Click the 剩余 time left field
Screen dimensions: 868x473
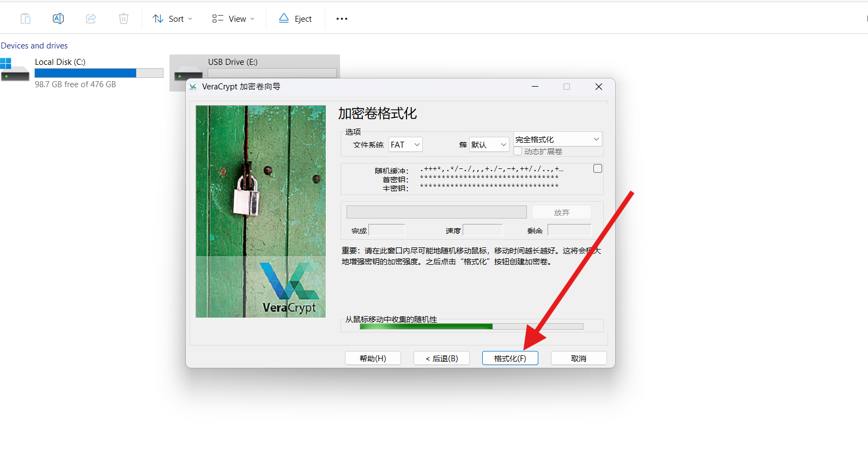pos(569,230)
